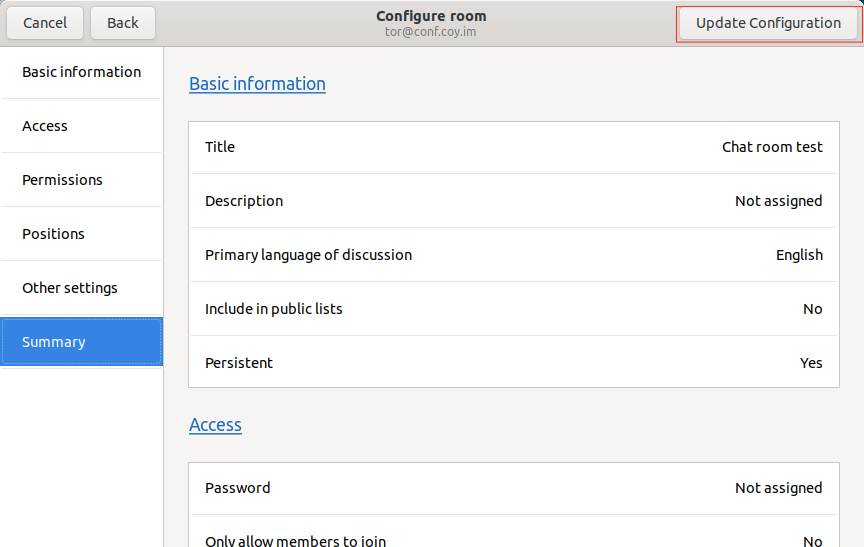Click the tor@conf.coy.im room address subtitle
This screenshot has height=547, width=864.
tap(431, 32)
